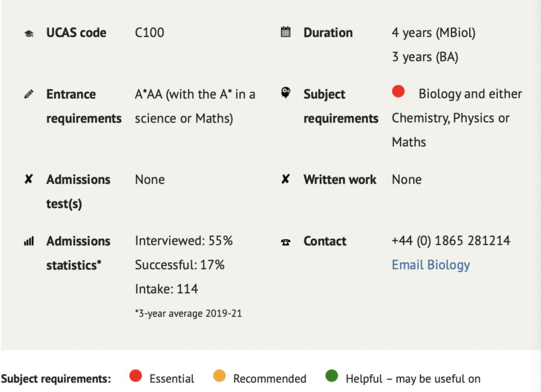This screenshot has width=541, height=392.
Task: Open the Email Biology link
Action: point(431,265)
